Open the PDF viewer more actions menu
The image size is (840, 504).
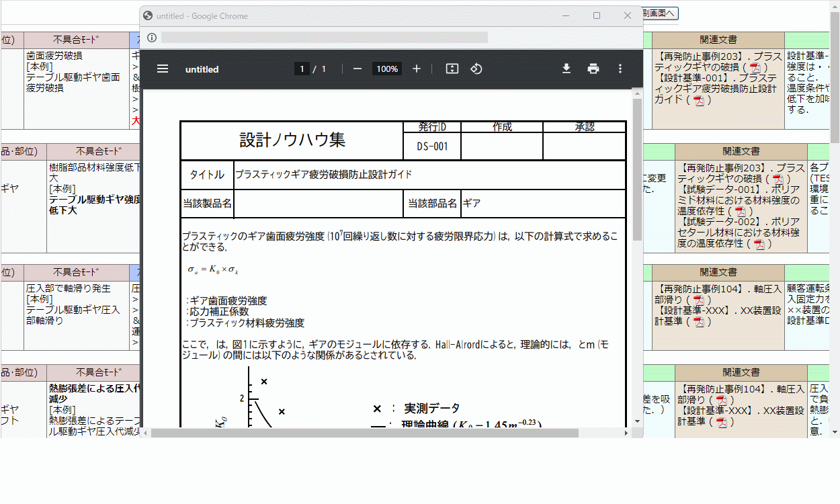tap(620, 69)
